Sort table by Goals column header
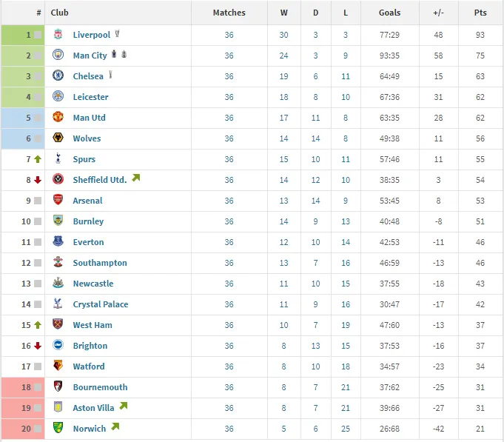The image size is (504, 442). (x=389, y=13)
